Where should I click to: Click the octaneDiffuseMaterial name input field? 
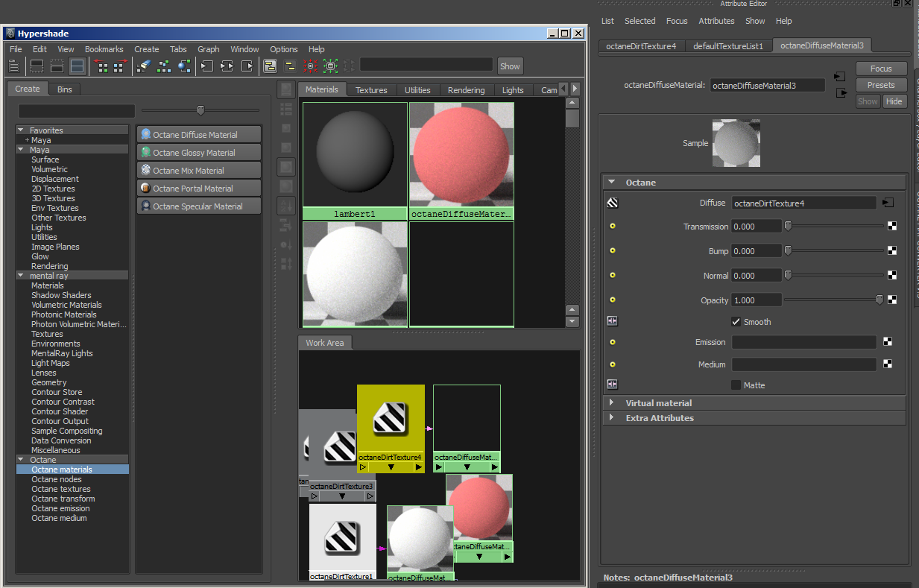coord(767,86)
